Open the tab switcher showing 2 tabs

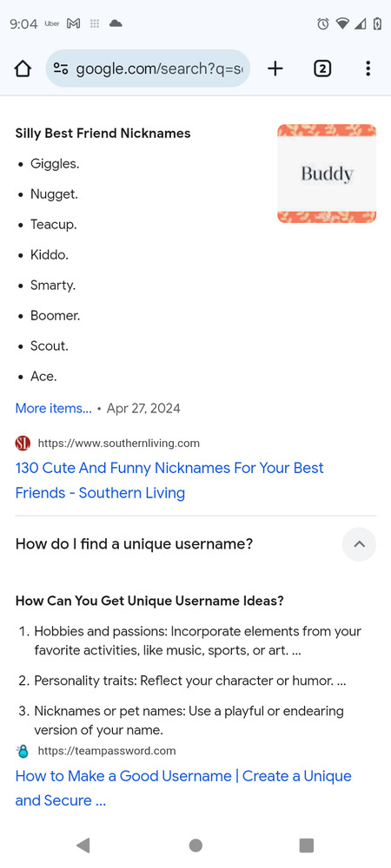pos(322,69)
